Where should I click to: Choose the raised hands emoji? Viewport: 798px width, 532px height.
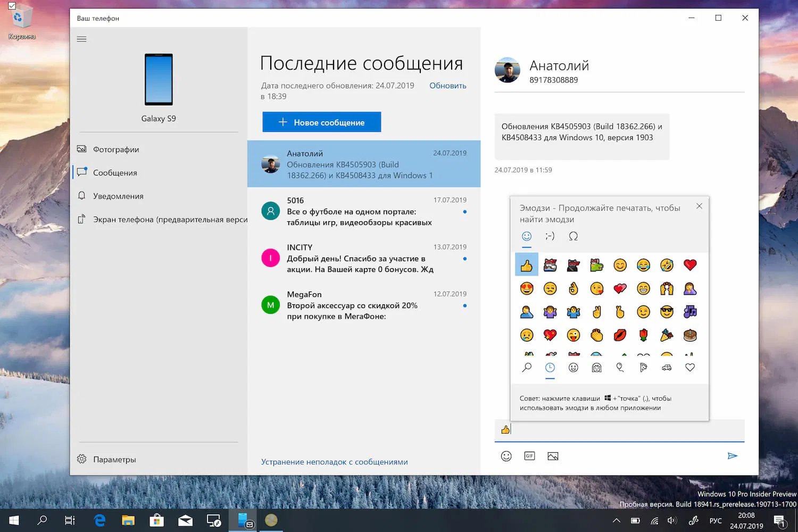pos(667,288)
